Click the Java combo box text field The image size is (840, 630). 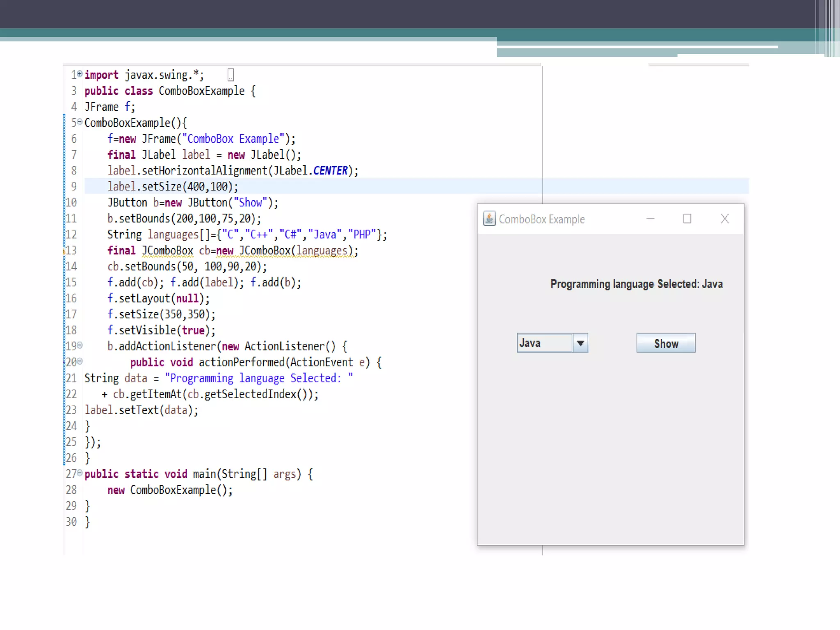544,343
